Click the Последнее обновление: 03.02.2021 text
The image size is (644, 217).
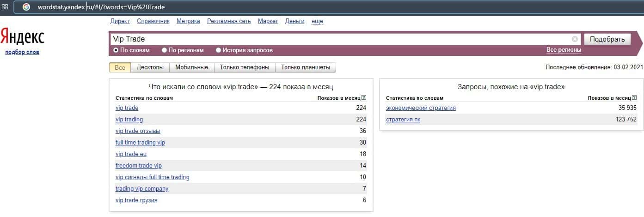coord(594,67)
